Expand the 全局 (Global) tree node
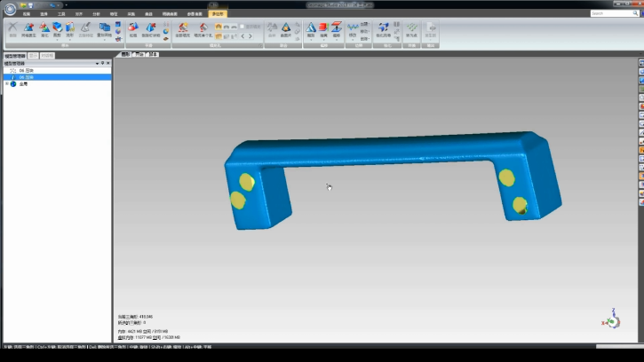The height and width of the screenshot is (362, 644). point(5,83)
